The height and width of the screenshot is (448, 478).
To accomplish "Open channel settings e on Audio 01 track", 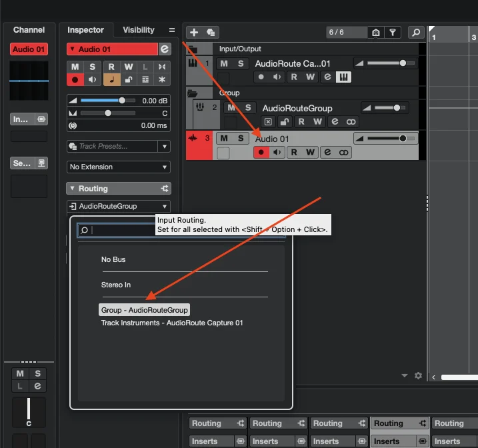I will 327,153.
